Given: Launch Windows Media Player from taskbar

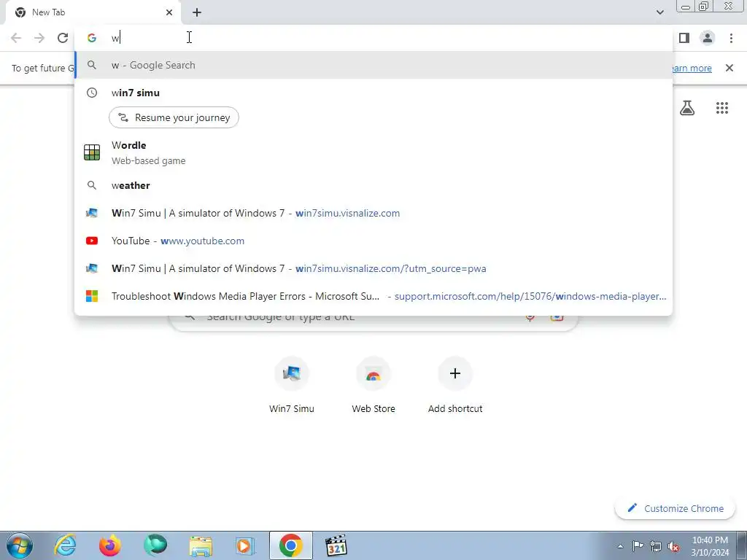Looking at the screenshot, I should point(245,546).
